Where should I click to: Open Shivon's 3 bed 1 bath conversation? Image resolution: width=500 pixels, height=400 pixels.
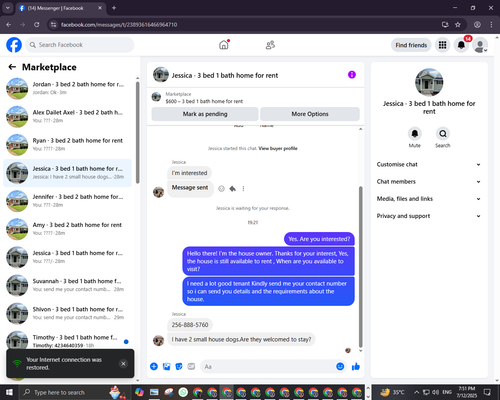[67, 313]
